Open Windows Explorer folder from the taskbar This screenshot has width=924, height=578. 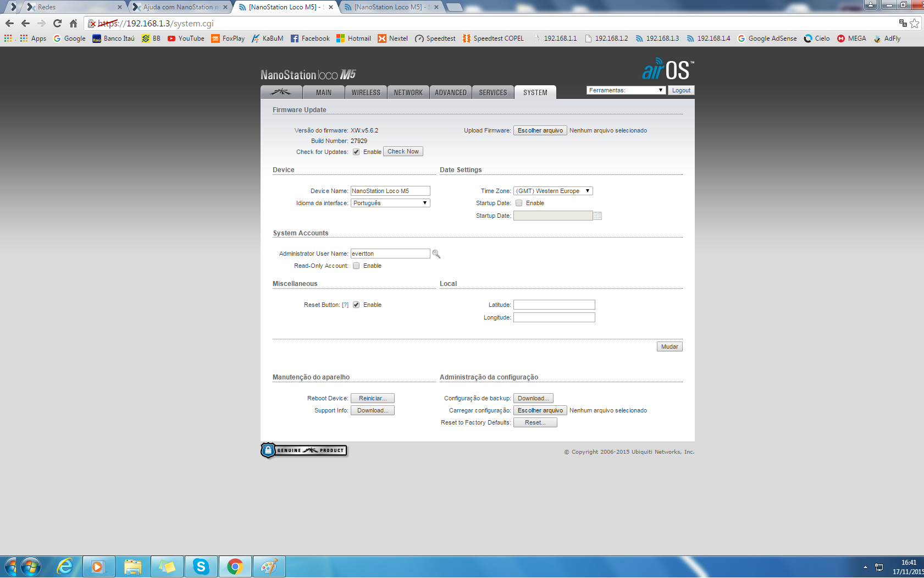(x=132, y=566)
